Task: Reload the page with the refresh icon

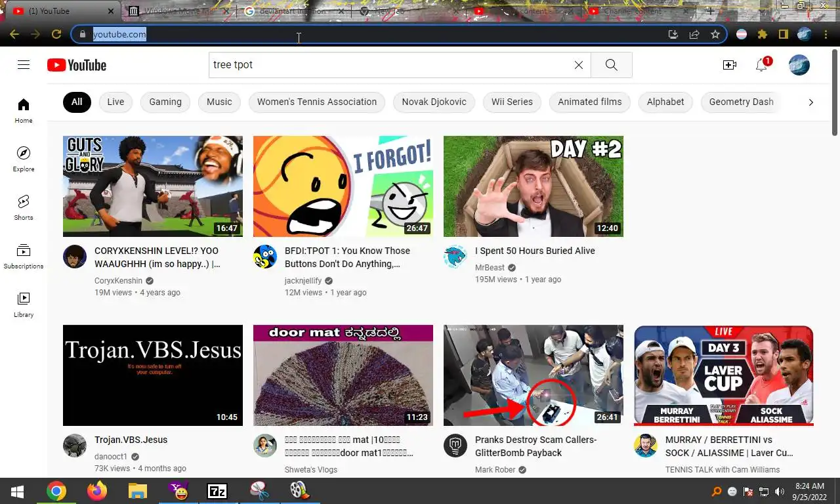Action: (x=56, y=34)
